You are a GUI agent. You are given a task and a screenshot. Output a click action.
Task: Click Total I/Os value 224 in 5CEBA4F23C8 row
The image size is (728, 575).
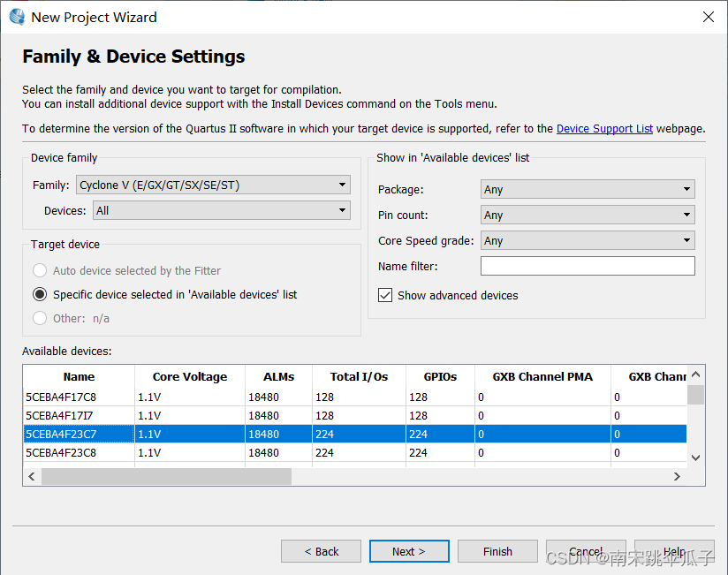coord(324,453)
